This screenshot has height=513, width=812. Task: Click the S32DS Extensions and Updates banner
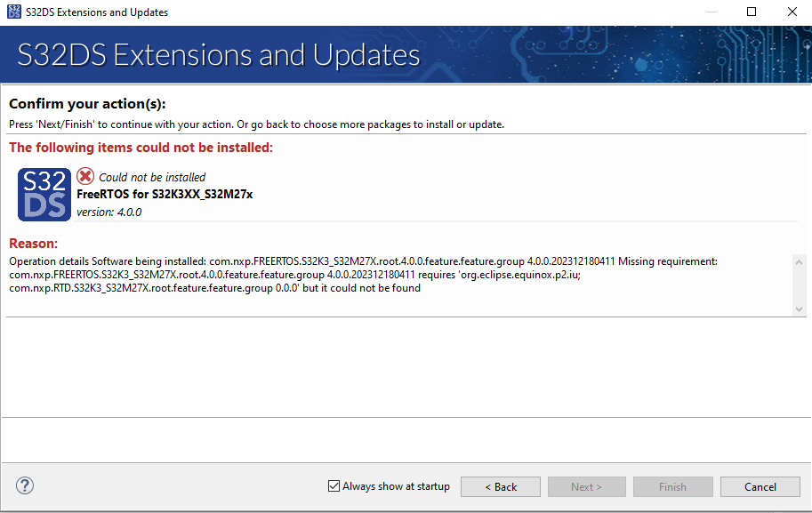coord(217,54)
